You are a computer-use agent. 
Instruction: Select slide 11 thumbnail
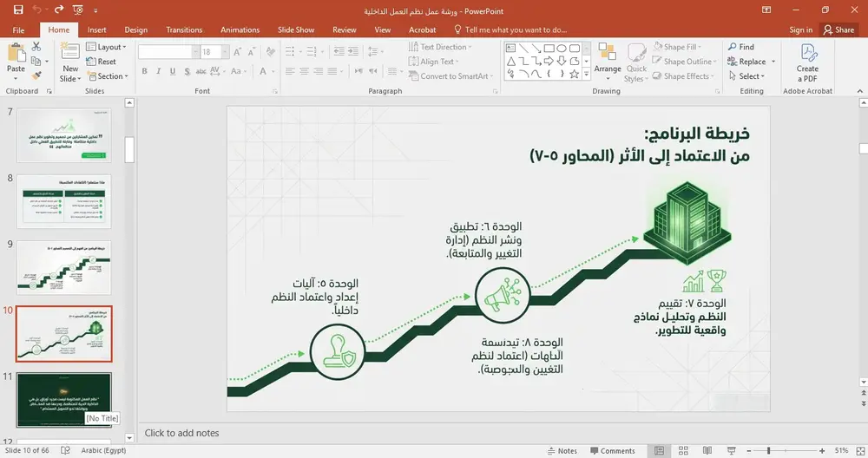pos(63,400)
